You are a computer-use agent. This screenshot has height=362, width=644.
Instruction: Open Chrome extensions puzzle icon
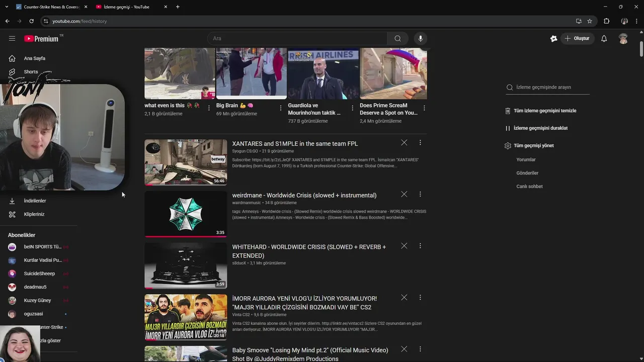coord(607,21)
